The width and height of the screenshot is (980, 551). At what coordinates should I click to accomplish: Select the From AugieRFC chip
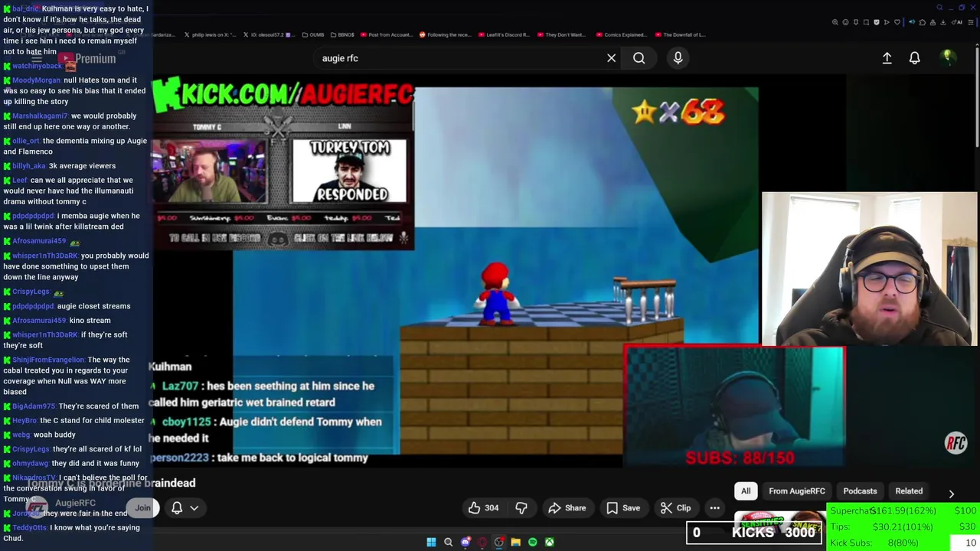[796, 491]
